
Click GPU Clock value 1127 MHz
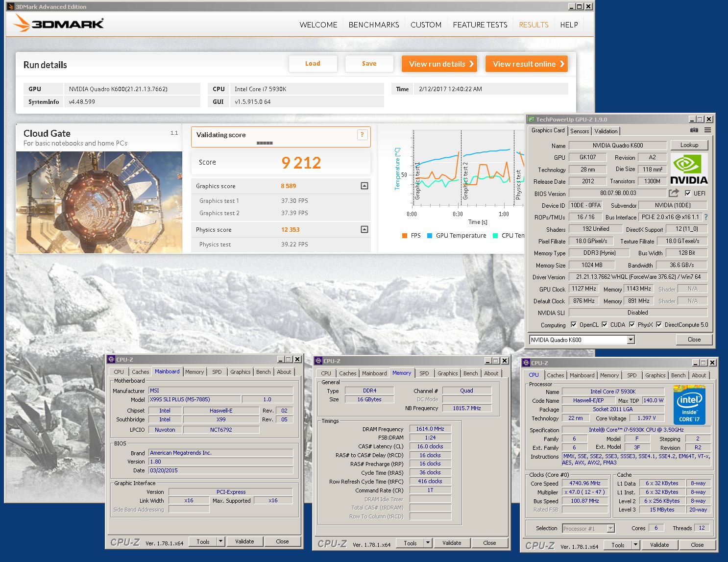pyautogui.click(x=584, y=289)
